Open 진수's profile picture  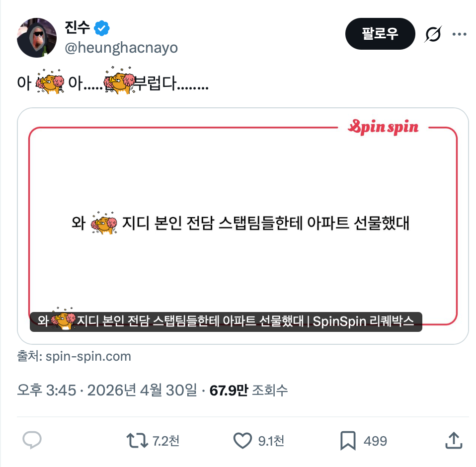(x=36, y=37)
